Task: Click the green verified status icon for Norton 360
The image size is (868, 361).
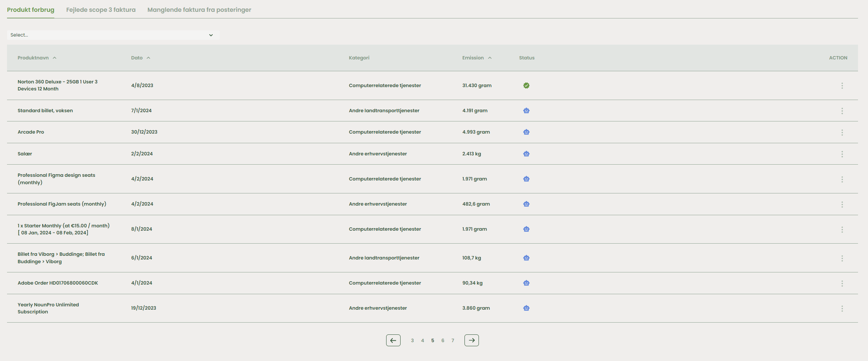Action: pyautogui.click(x=526, y=86)
